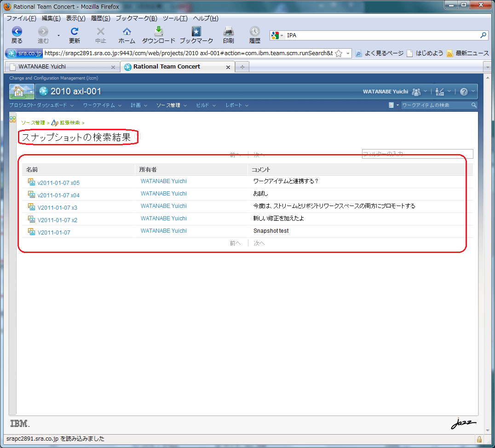Image resolution: width=495 pixels, height=448 pixels.
Task: Open the tab list dropdown arrow
Action: coord(488,67)
